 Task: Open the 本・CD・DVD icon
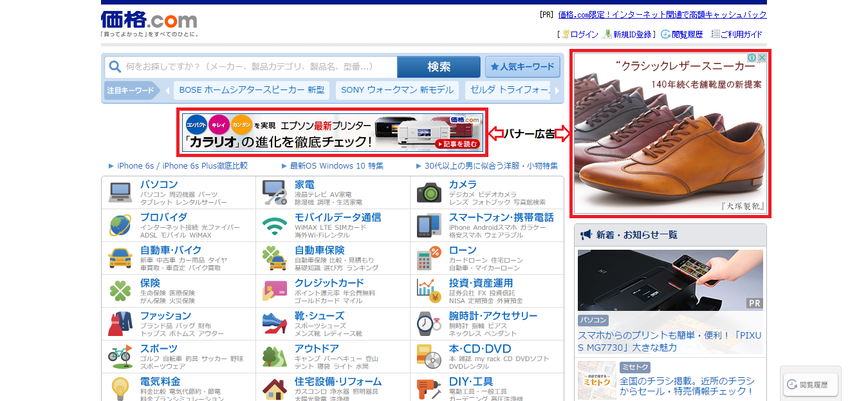429,357
